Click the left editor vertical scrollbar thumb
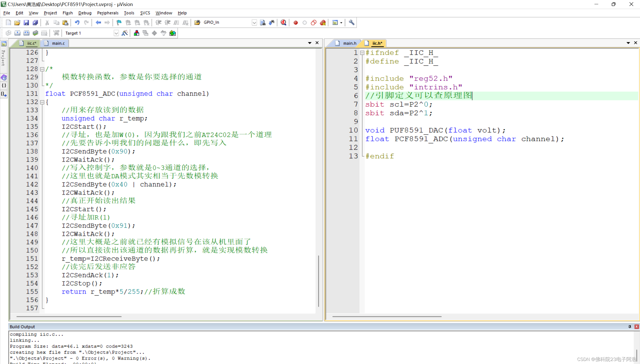 (x=318, y=280)
